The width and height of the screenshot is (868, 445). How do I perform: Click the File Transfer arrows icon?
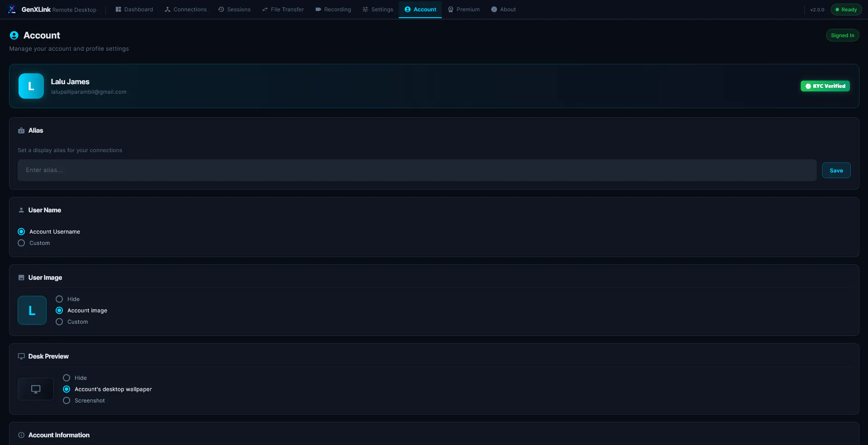265,10
